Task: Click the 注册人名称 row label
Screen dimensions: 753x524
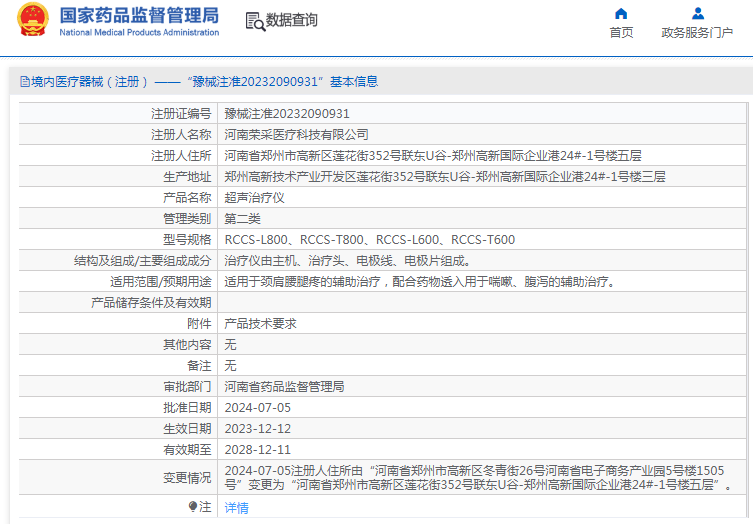Action: pyautogui.click(x=181, y=135)
